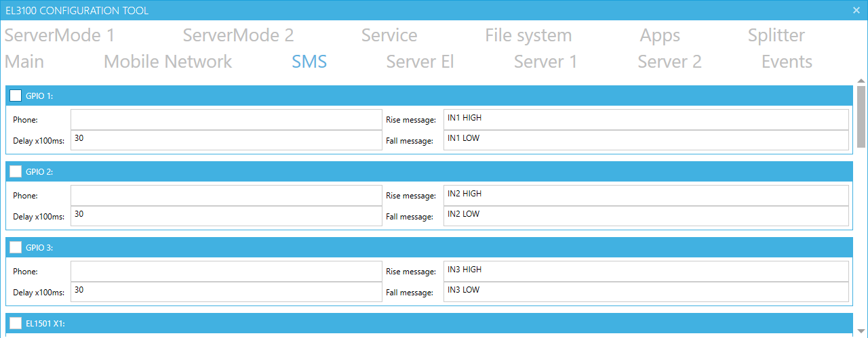Edit the IN3 LOW fall message

pos(646,292)
